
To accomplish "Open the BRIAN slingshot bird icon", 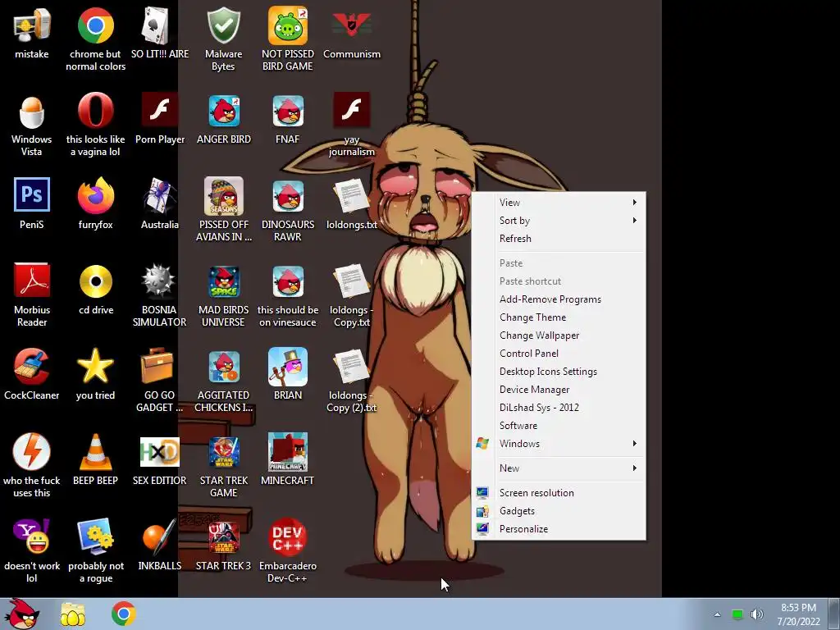I will click(x=288, y=367).
